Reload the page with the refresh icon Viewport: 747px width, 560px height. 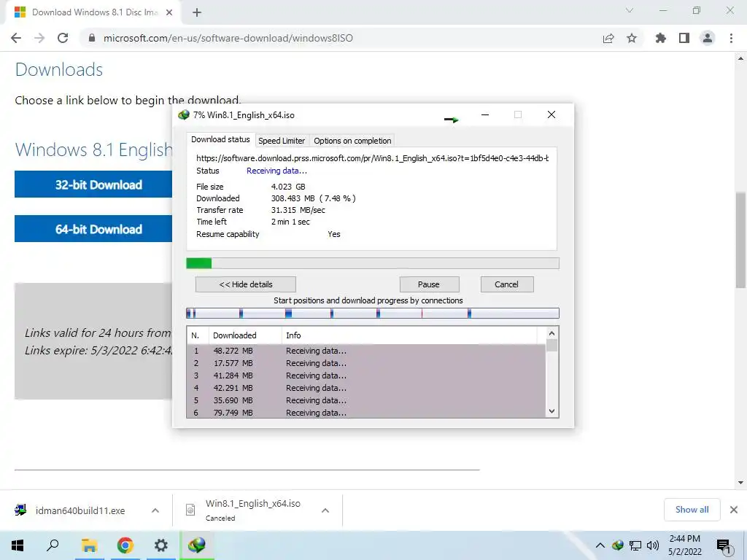tap(63, 38)
